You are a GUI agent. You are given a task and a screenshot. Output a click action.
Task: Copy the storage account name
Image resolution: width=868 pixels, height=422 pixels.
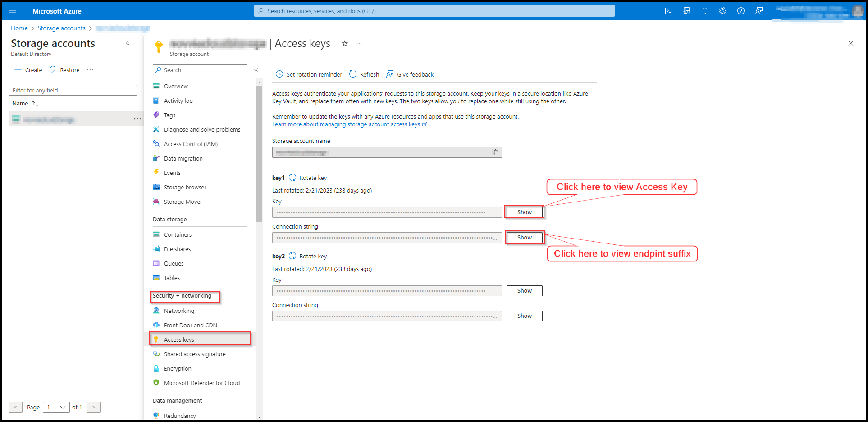pyautogui.click(x=495, y=152)
